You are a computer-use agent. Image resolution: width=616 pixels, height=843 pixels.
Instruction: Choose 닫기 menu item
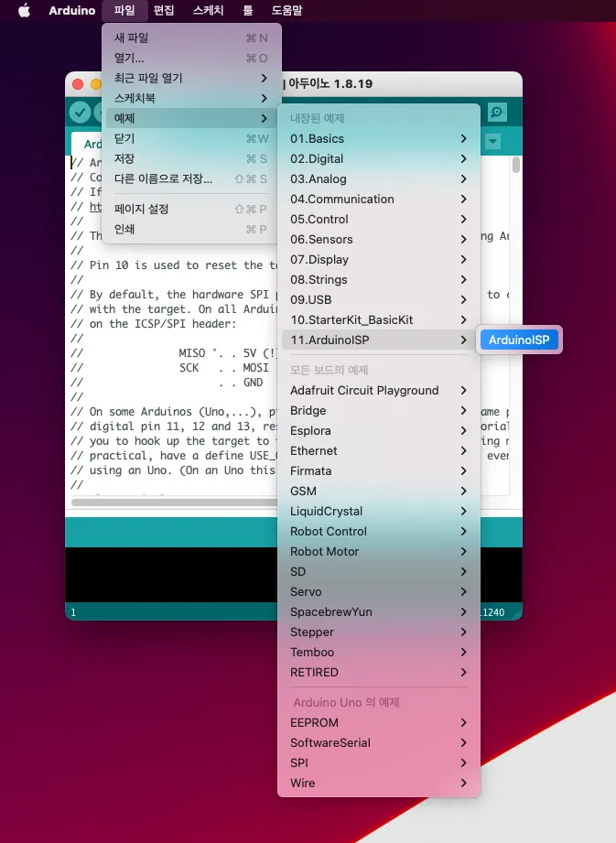(x=191, y=139)
